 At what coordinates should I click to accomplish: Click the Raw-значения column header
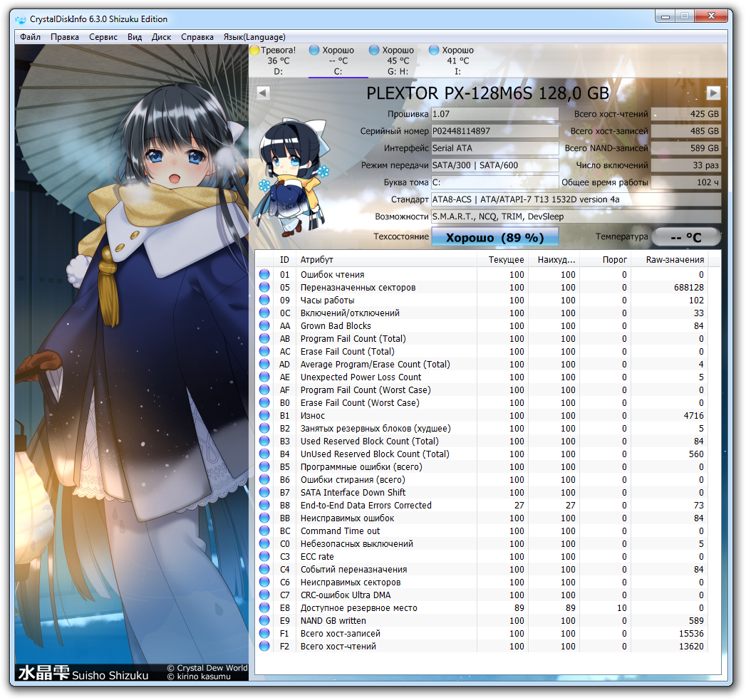coord(669,260)
